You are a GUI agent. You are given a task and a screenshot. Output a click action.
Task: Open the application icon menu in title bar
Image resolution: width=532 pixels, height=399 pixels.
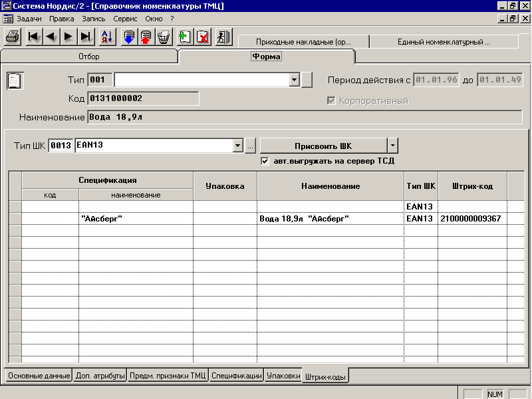click(x=6, y=6)
